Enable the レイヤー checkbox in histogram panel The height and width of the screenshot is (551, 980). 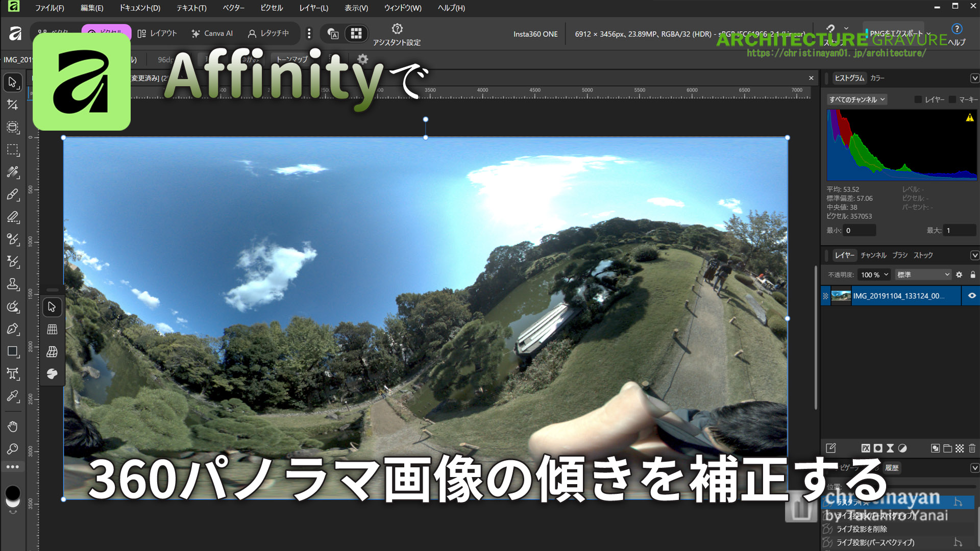pos(918,99)
